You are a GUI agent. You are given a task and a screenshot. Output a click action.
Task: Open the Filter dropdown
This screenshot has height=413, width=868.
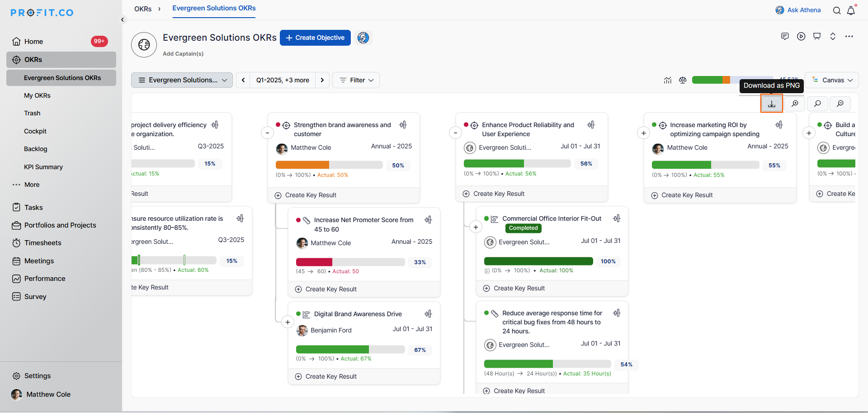356,80
